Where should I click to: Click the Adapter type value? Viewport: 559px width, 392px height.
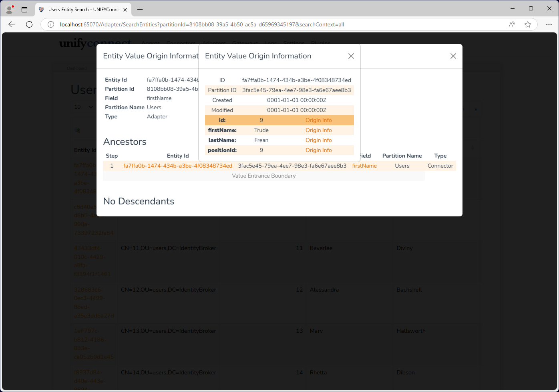tap(157, 116)
